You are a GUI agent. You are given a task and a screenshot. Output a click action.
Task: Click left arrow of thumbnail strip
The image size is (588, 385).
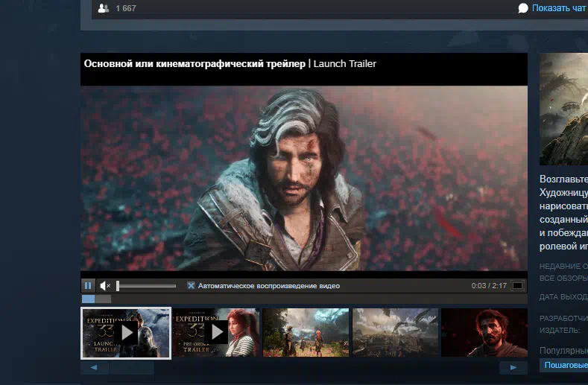coord(95,367)
